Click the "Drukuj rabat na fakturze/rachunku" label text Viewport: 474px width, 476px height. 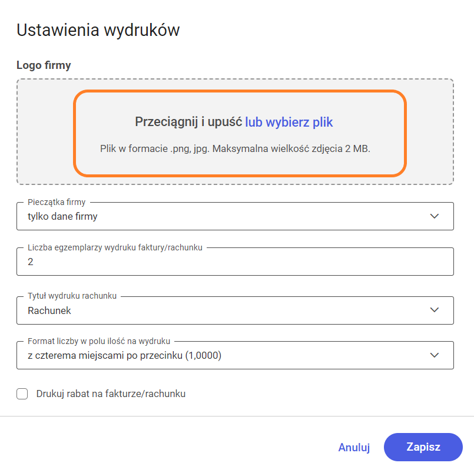111,394
